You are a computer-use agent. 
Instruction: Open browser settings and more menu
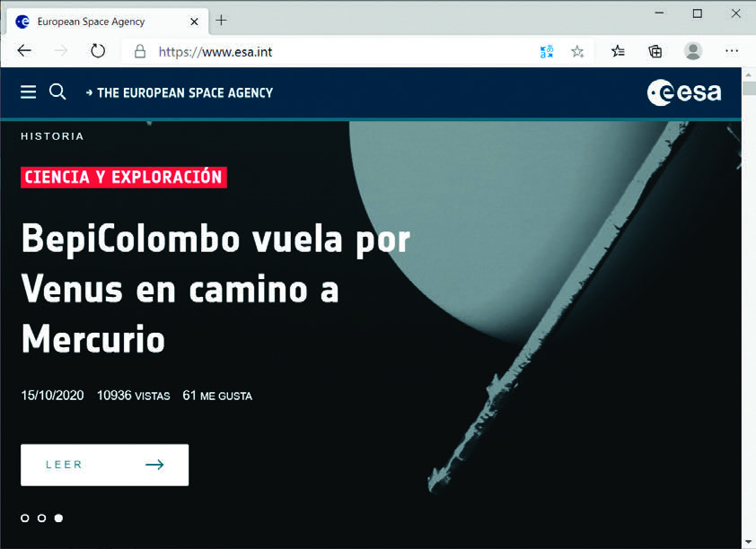[x=732, y=51]
